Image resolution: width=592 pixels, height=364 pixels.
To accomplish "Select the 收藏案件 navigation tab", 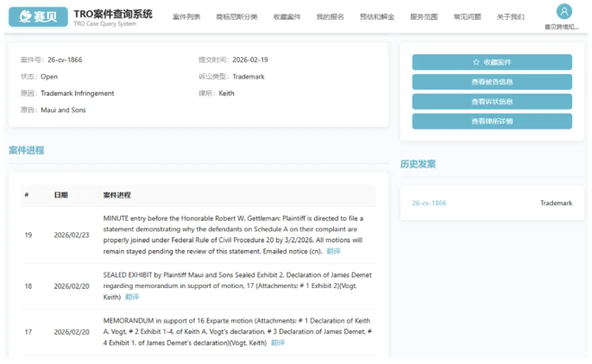I will [x=287, y=17].
